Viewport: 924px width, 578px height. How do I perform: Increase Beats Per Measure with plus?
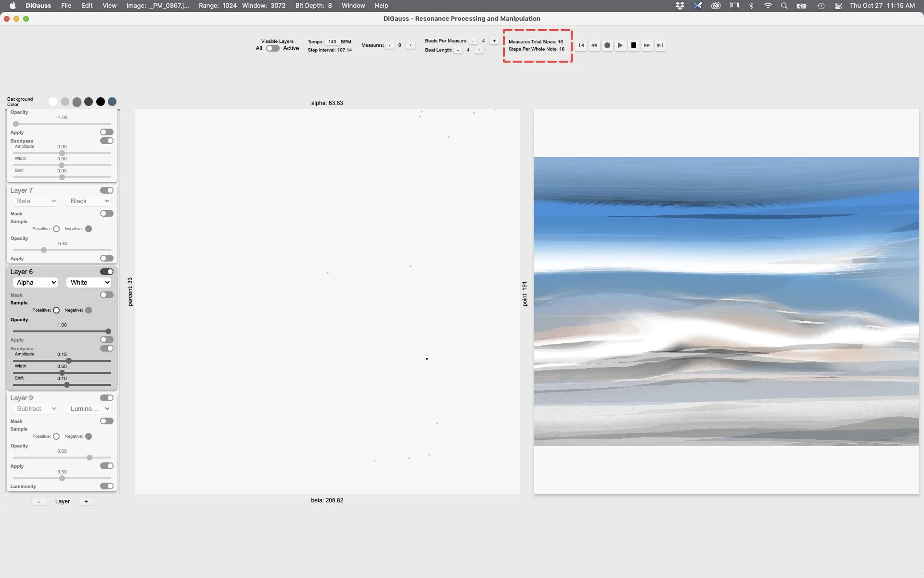(x=494, y=41)
